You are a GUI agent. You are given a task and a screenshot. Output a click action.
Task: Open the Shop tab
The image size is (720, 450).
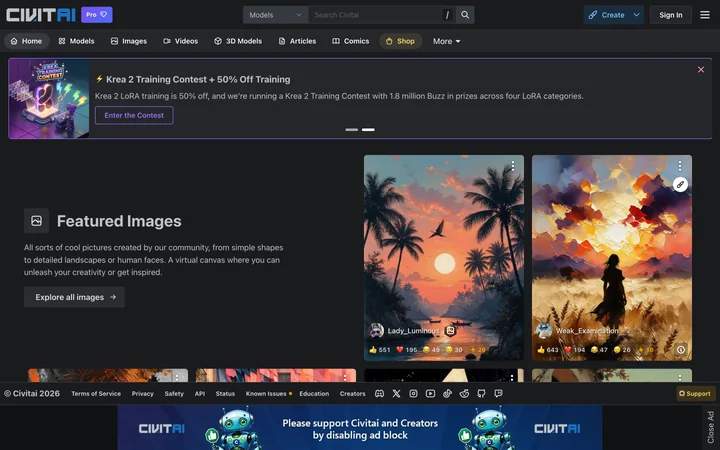coord(400,41)
